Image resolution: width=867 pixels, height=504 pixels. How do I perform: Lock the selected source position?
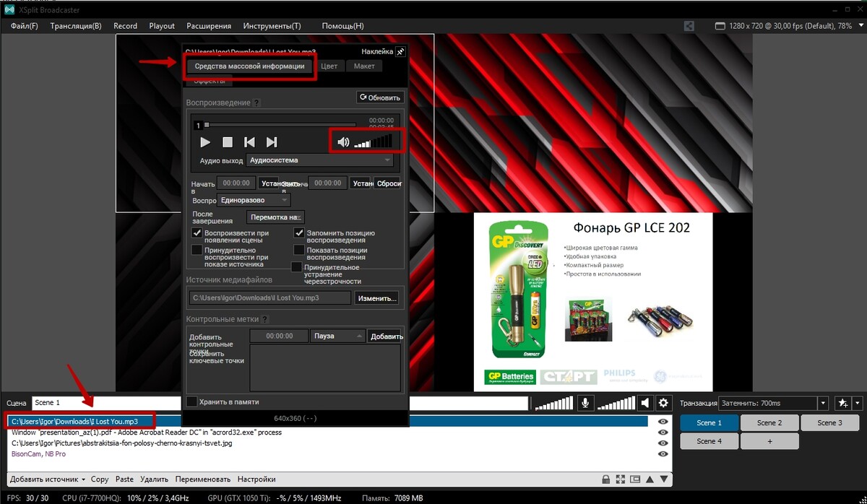pos(605,479)
